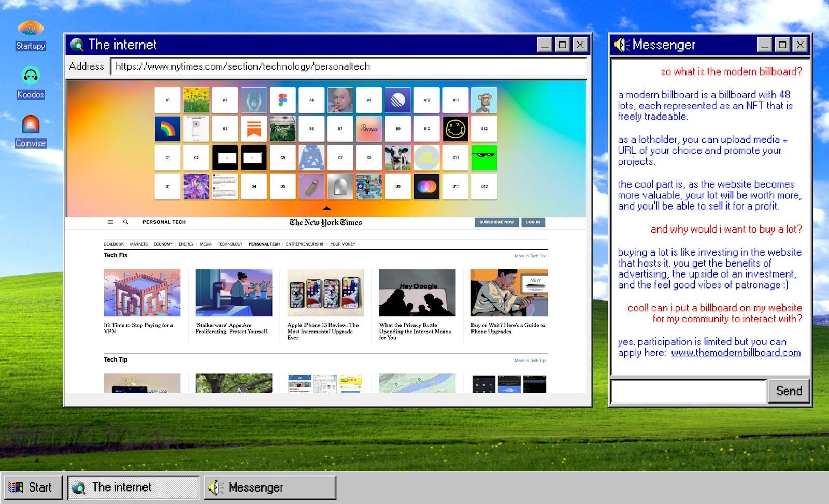This screenshot has height=504, width=829.
Task: Open the Stalkerware Apps article headline
Action: pyautogui.click(x=232, y=328)
